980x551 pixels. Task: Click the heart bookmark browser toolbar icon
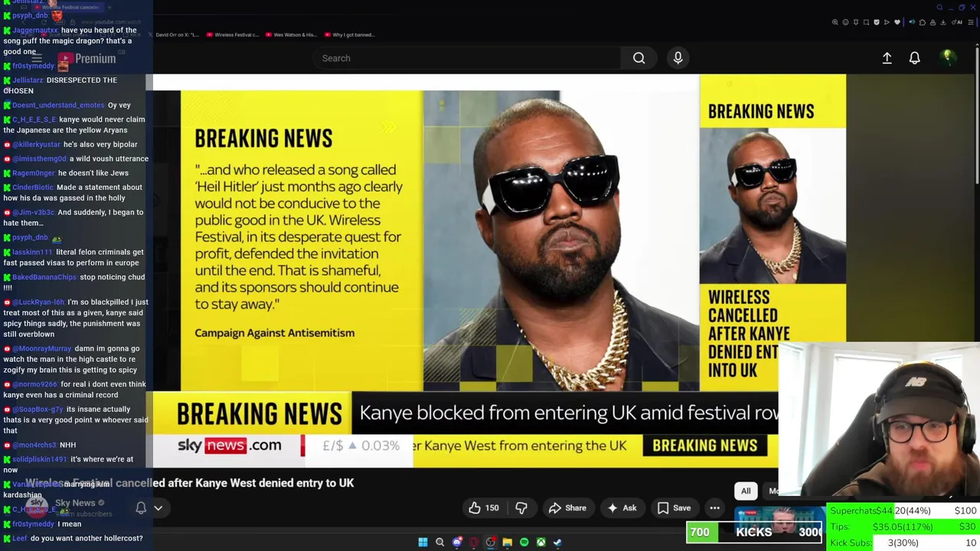897,22
